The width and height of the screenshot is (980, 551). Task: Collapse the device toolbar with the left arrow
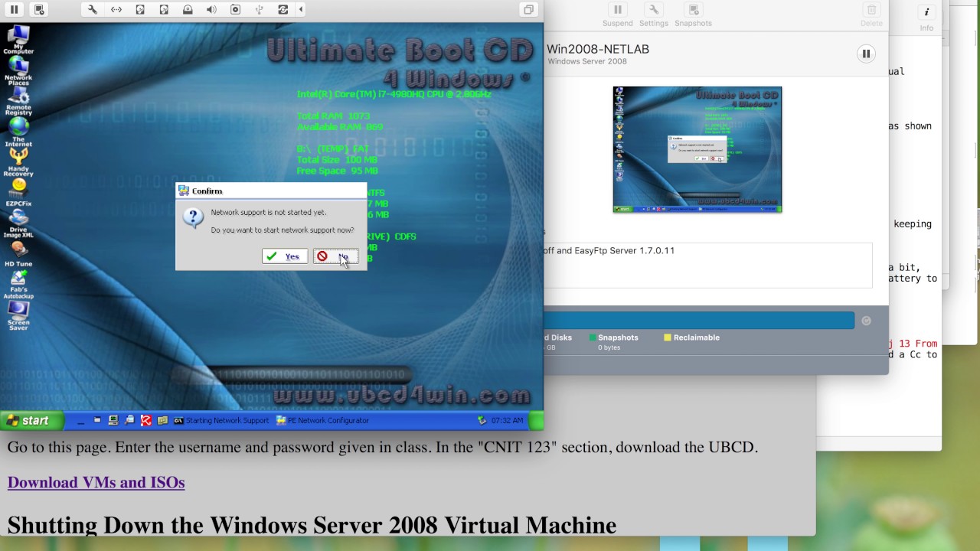(300, 10)
